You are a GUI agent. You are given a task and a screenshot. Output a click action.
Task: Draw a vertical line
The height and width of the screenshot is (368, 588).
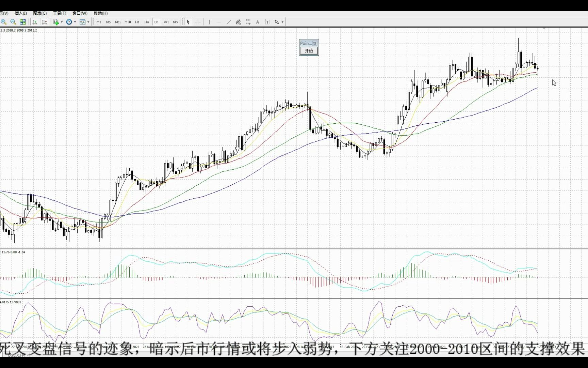[x=210, y=22]
